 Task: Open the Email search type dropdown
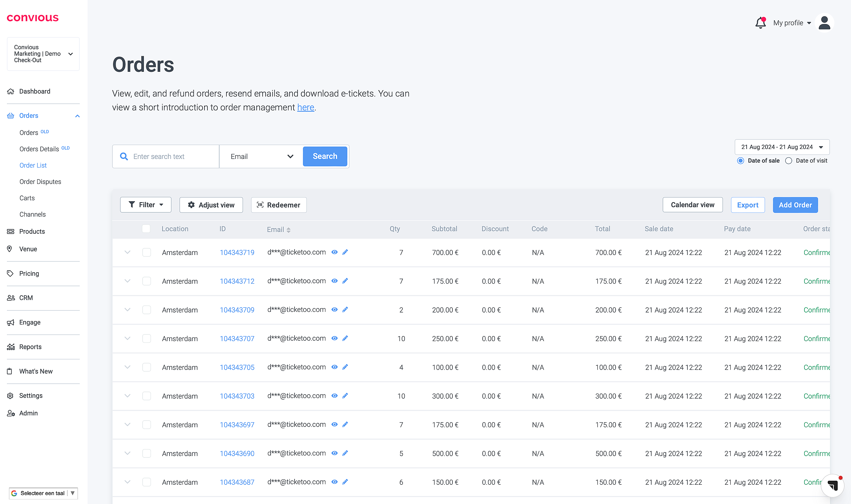(262, 156)
